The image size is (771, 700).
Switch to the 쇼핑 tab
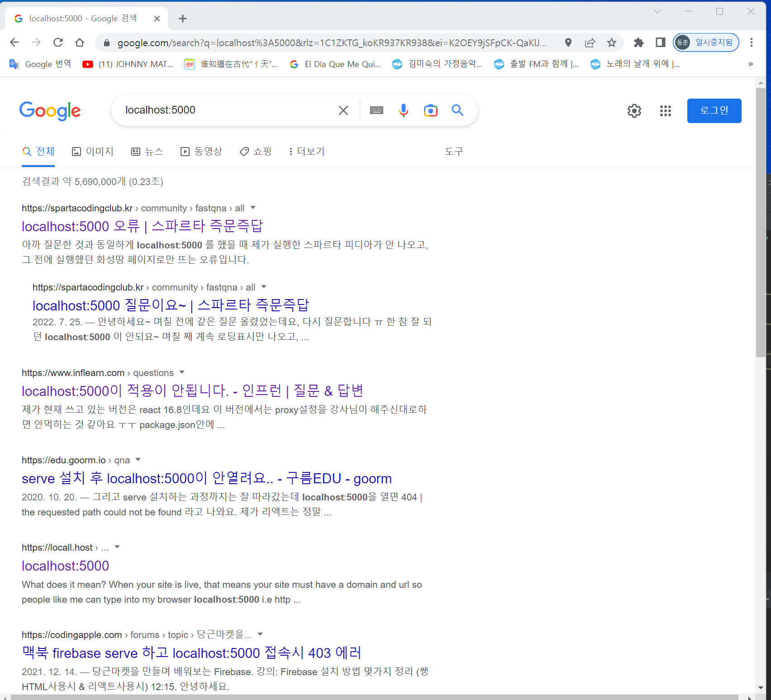(x=256, y=152)
